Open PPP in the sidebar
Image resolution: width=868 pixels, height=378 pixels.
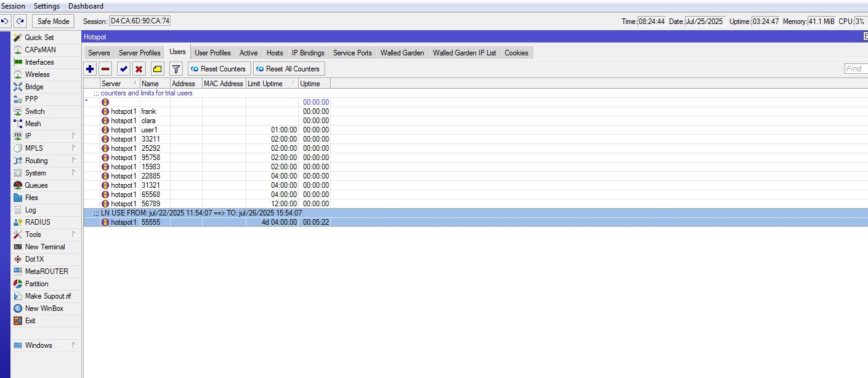click(x=46, y=99)
